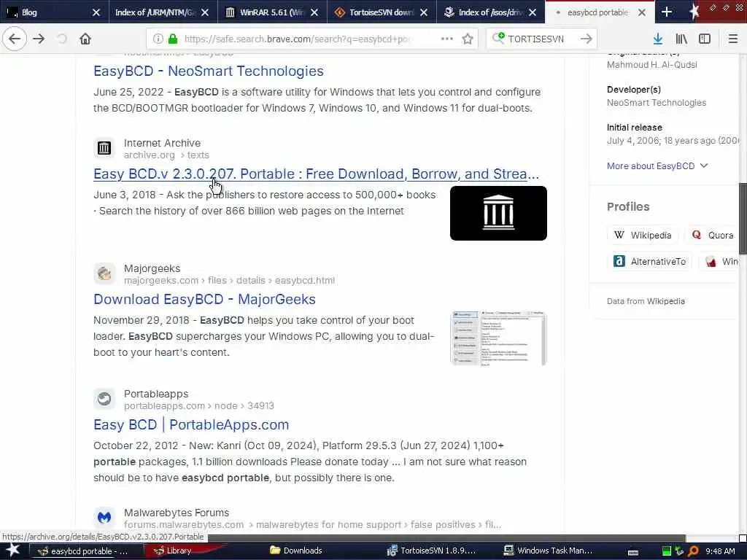Select the easybcd portable tab

[600, 12]
